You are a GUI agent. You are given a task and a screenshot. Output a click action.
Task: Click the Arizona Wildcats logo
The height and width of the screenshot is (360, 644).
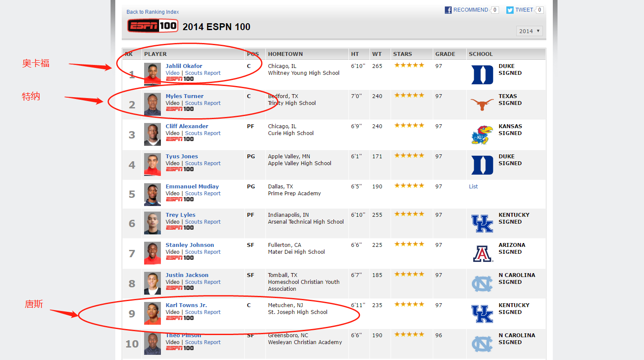click(x=482, y=253)
